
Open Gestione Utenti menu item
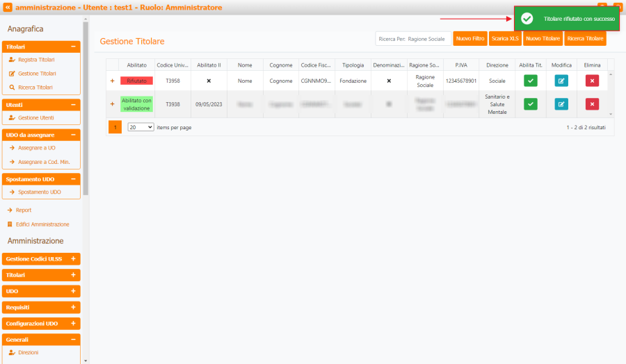click(35, 117)
